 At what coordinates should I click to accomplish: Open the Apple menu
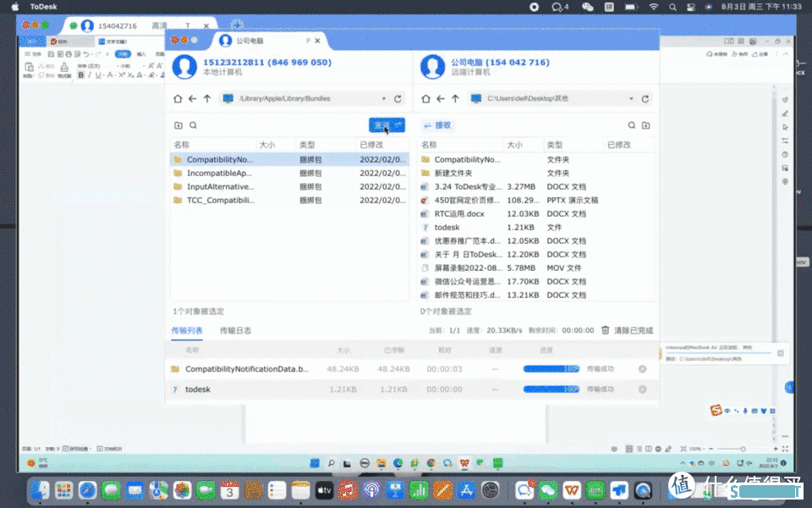coord(15,7)
